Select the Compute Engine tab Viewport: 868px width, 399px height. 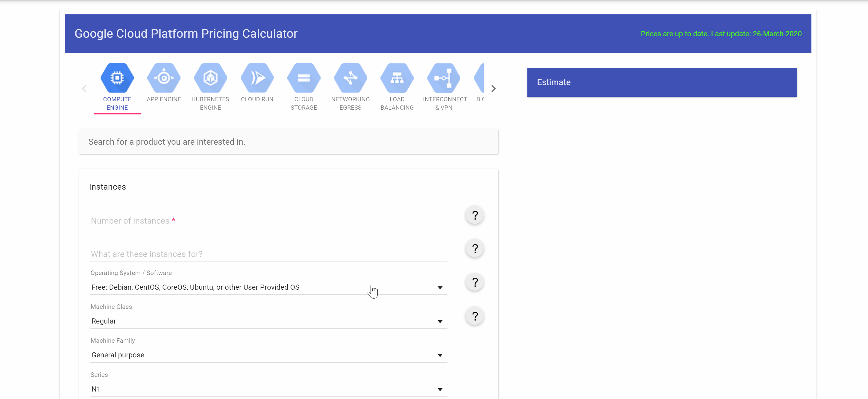click(x=117, y=86)
